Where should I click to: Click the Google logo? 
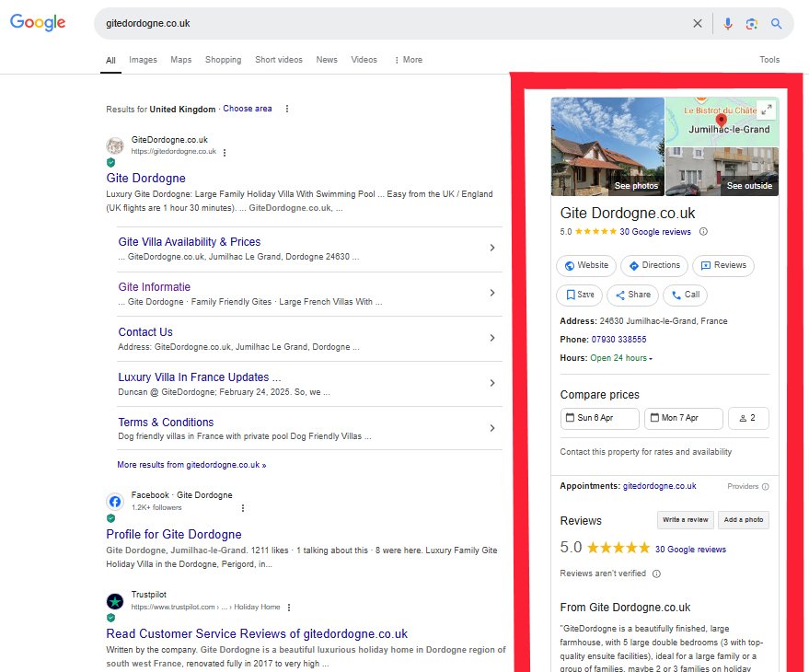click(38, 22)
